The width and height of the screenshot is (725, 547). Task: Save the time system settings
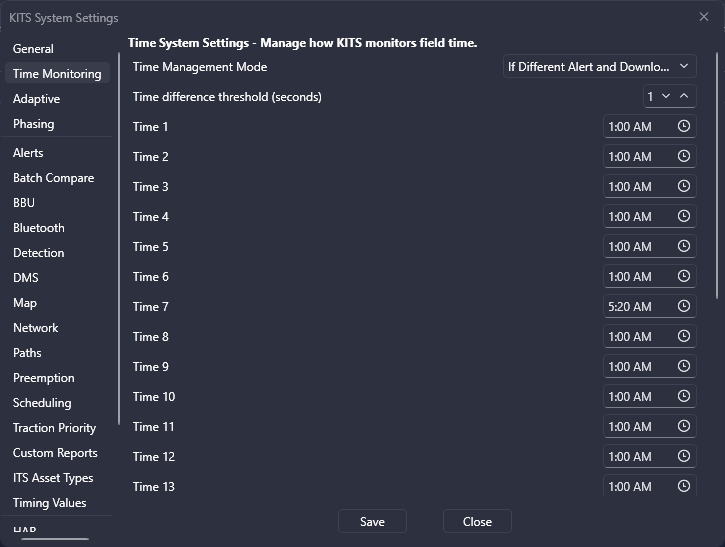[372, 521]
